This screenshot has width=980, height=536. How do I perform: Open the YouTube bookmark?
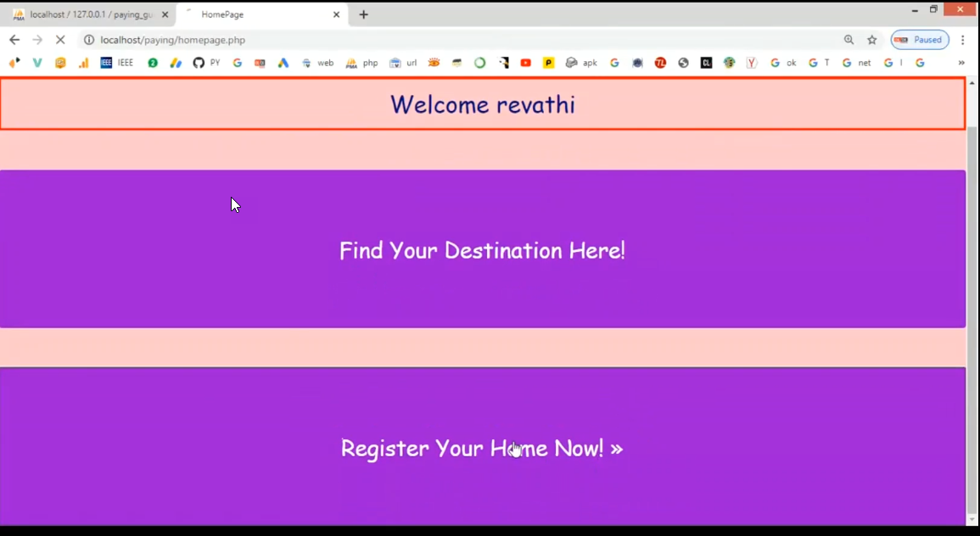[x=525, y=63]
